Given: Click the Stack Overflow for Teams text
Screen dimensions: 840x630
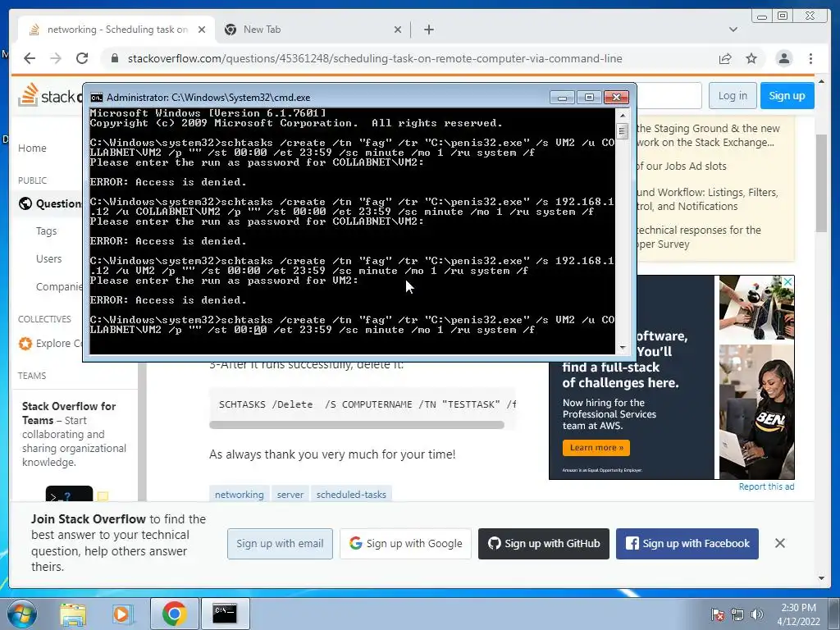Looking at the screenshot, I should pyautogui.click(x=69, y=413).
